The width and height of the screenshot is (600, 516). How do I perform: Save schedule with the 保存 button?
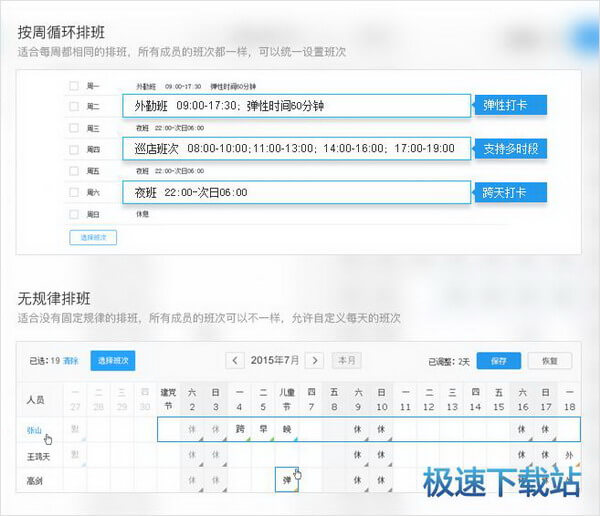499,361
